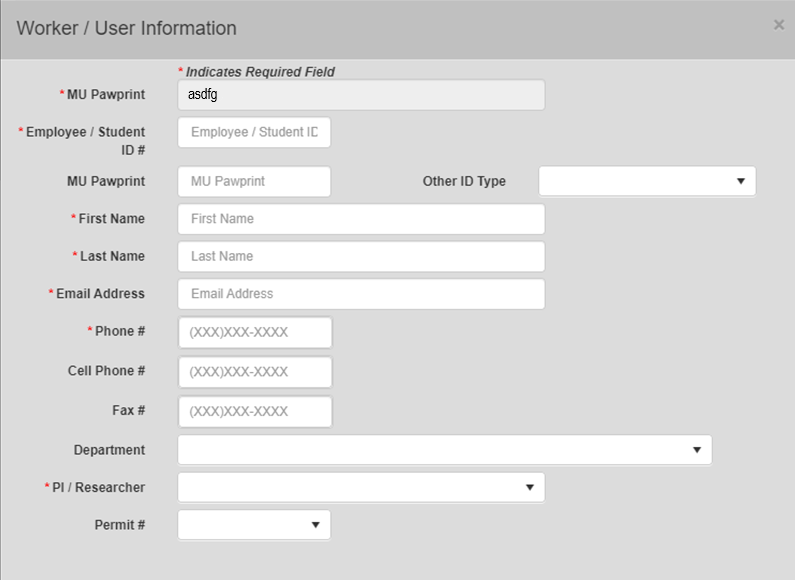Click the Email Address label text

100,294
